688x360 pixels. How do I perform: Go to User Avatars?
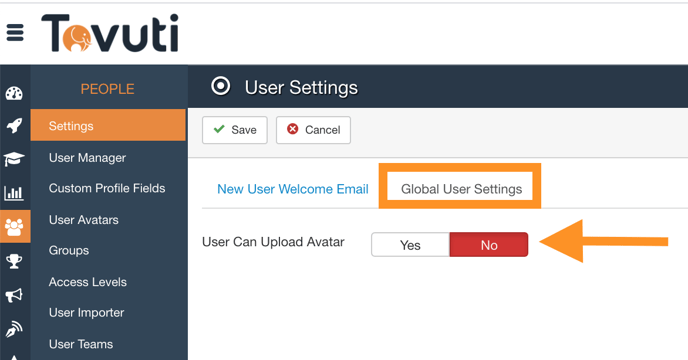click(x=83, y=220)
